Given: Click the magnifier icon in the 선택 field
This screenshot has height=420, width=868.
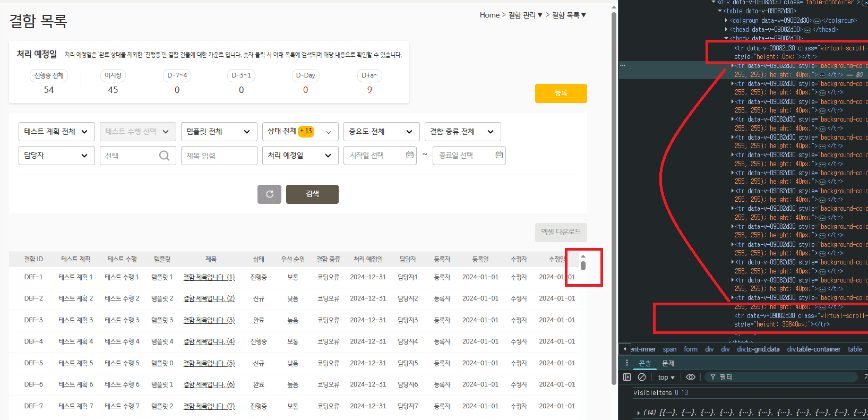Looking at the screenshot, I should click(164, 156).
